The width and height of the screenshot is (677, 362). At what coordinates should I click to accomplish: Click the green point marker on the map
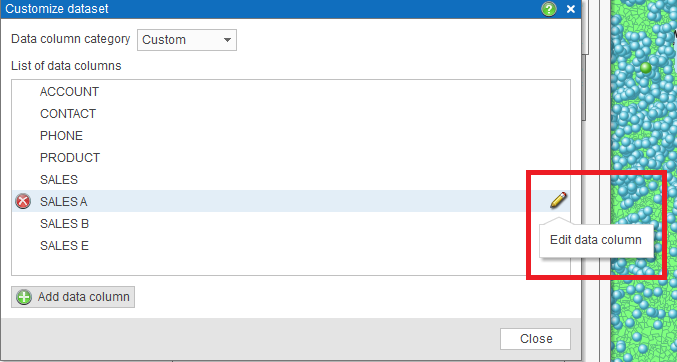645,68
